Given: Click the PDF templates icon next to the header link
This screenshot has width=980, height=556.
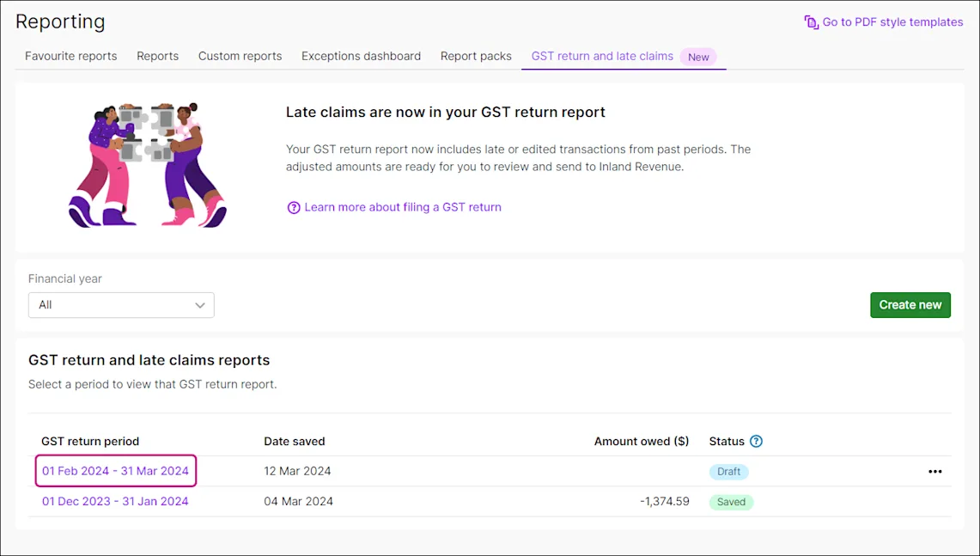Looking at the screenshot, I should click(811, 22).
